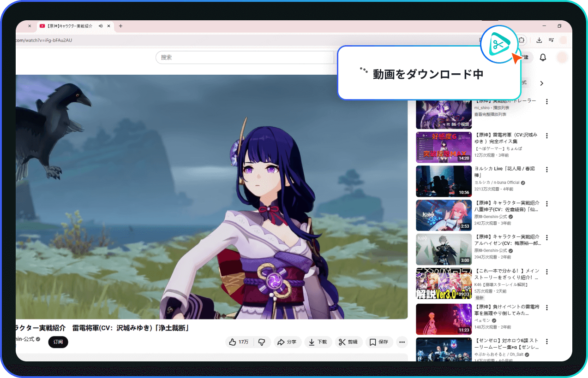Click the 分享 share button
Viewport: 588px width, 378px height.
pyautogui.click(x=288, y=342)
